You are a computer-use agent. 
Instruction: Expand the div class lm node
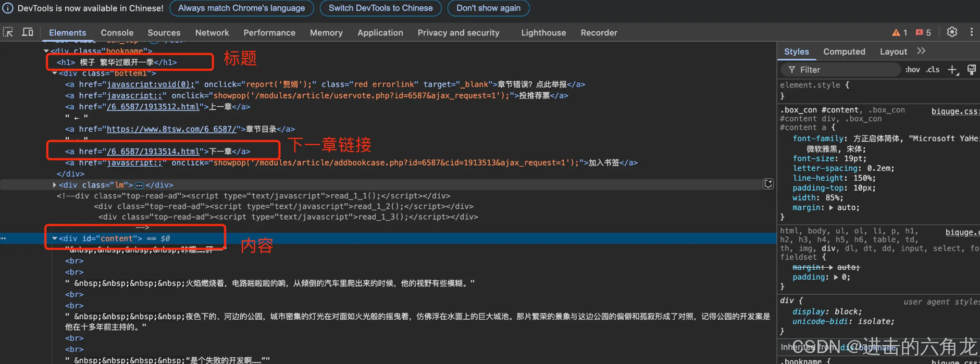[x=55, y=185]
